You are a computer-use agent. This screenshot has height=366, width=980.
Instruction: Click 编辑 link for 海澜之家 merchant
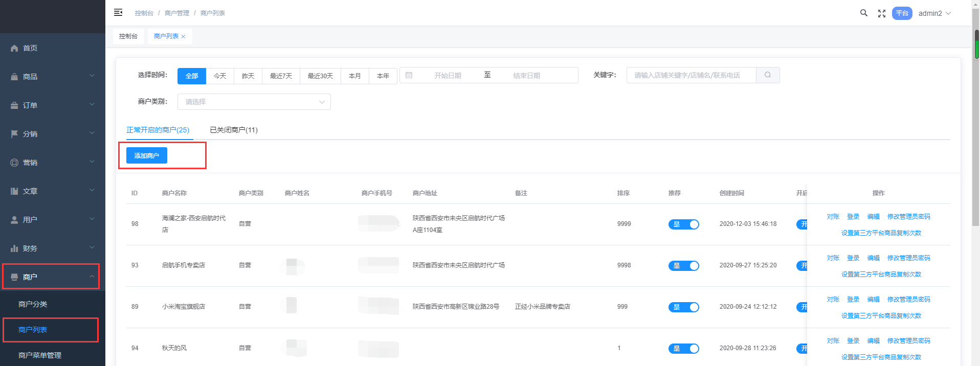point(873,217)
